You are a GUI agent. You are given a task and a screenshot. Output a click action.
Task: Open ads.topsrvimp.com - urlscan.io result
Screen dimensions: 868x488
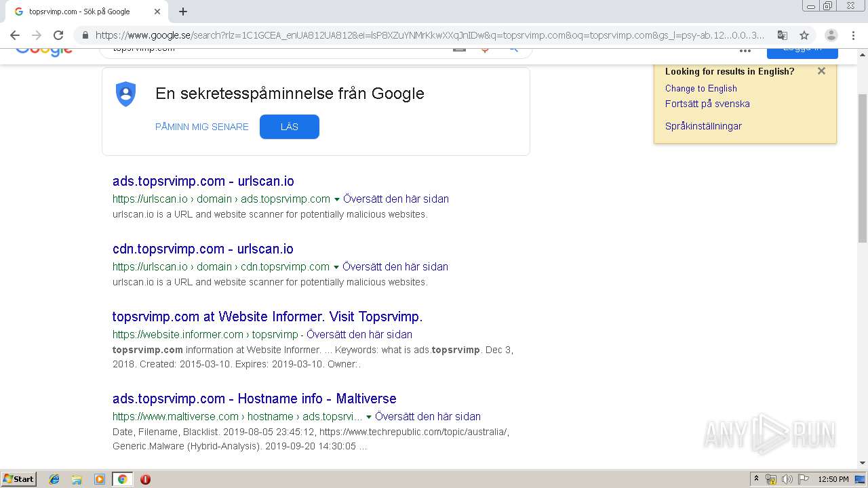(203, 181)
